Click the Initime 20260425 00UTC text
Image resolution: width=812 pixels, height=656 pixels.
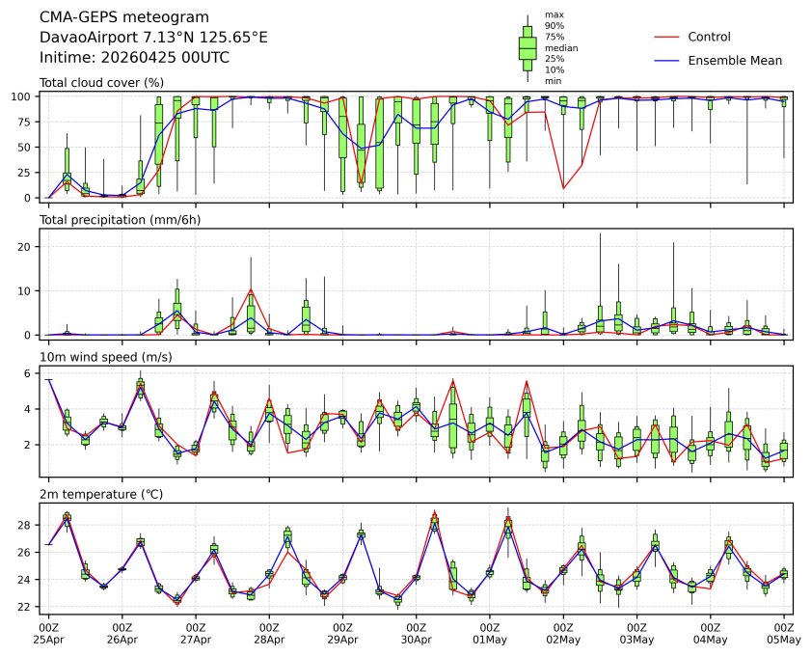[x=134, y=57]
